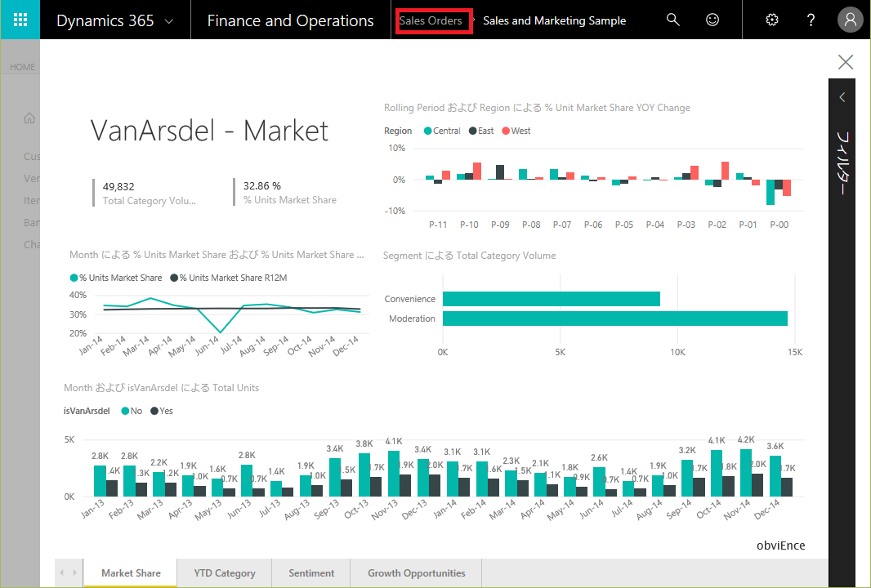871x588 pixels.
Task: Click the P-02 West bar in the YOY chart
Action: 725,171
